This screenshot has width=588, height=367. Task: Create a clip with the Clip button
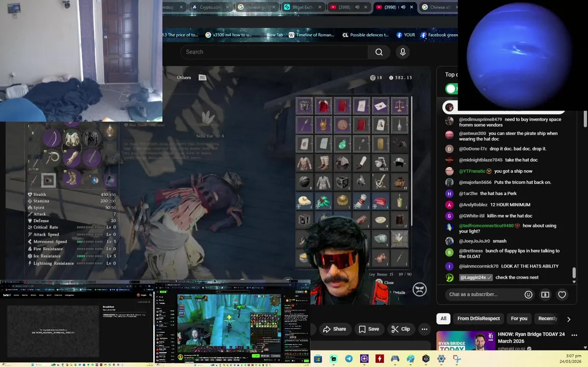[400, 329]
